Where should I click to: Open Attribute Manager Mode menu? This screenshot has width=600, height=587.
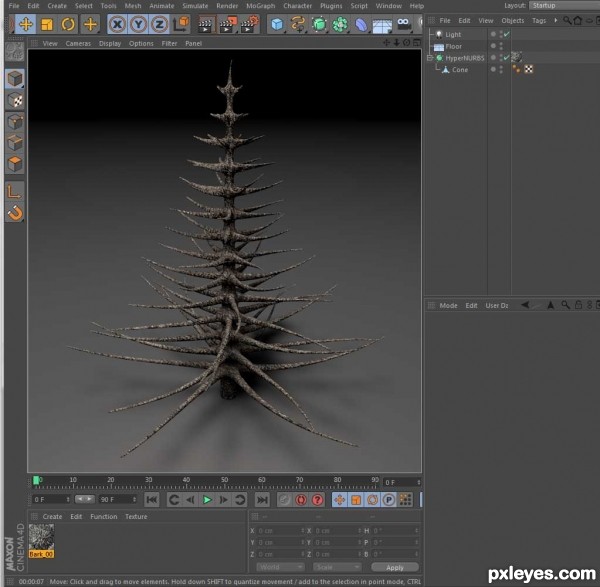pos(448,306)
